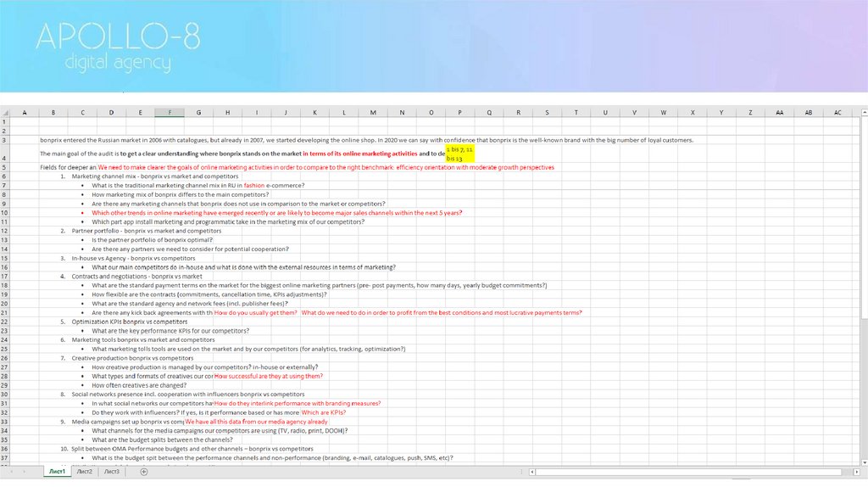Click the horizontal scrollbar left arrow
Viewport: 868px width, 487px height.
coord(532,472)
